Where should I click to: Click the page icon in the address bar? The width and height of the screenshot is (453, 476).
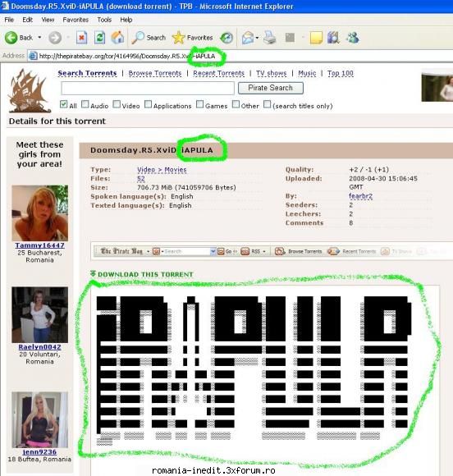coord(33,56)
